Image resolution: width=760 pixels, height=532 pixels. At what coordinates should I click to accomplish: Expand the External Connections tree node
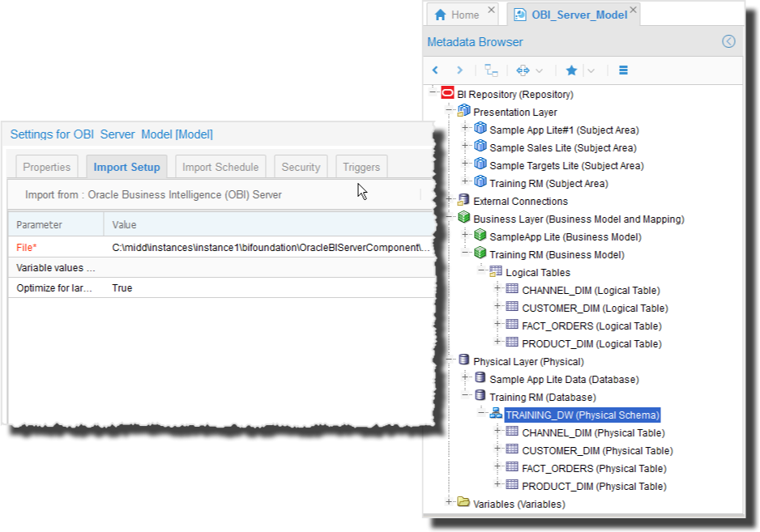[450, 200]
